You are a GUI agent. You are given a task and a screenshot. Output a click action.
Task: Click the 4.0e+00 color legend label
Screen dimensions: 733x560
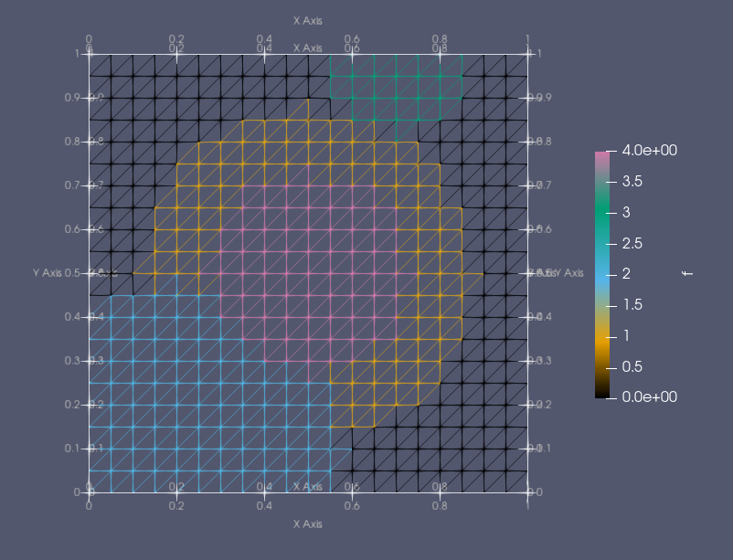649,151
